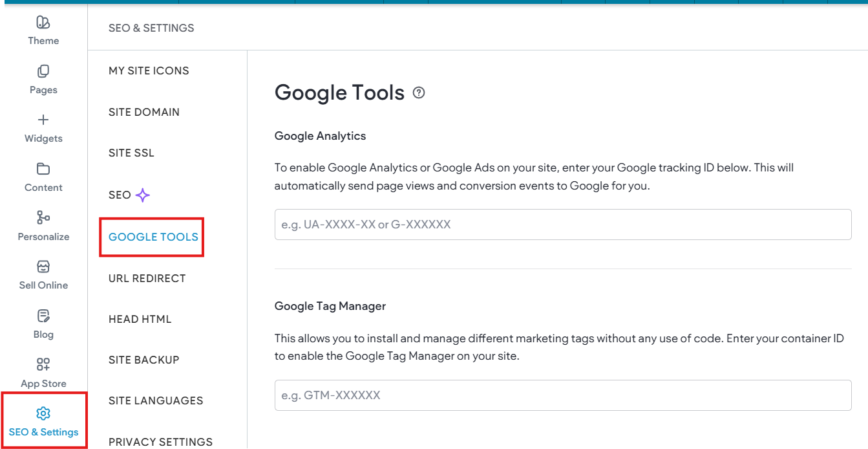Click the Google Tag Manager container ID field
Screen dimensions: 868x449
point(563,395)
